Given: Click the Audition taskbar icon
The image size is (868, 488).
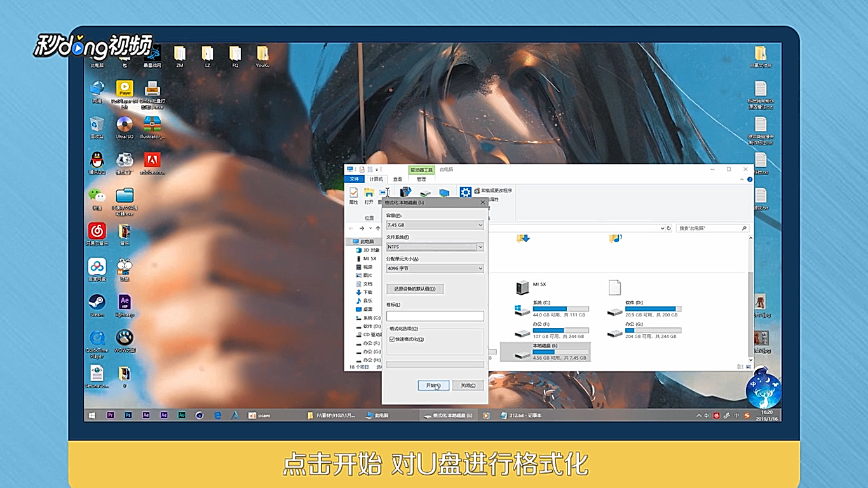Looking at the screenshot, I should tap(182, 416).
